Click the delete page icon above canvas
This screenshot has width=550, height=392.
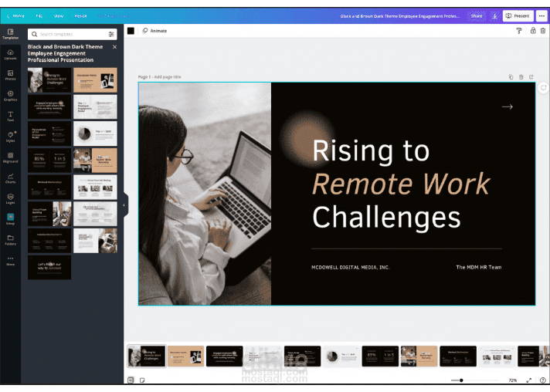tap(521, 76)
